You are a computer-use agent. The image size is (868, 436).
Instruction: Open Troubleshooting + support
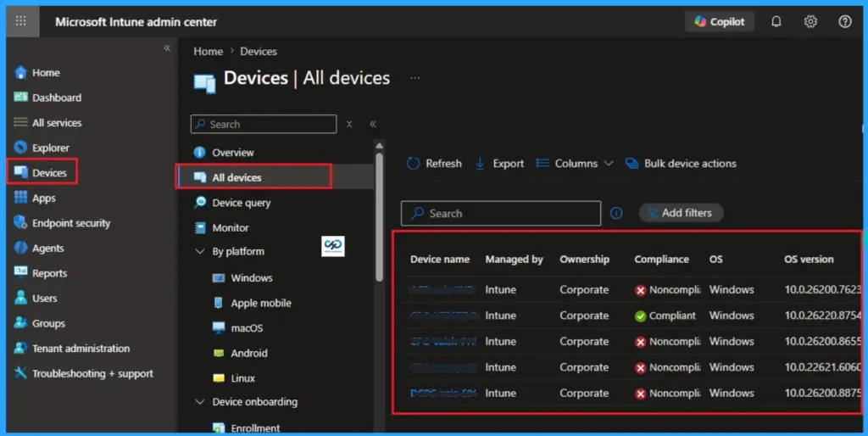(84, 373)
